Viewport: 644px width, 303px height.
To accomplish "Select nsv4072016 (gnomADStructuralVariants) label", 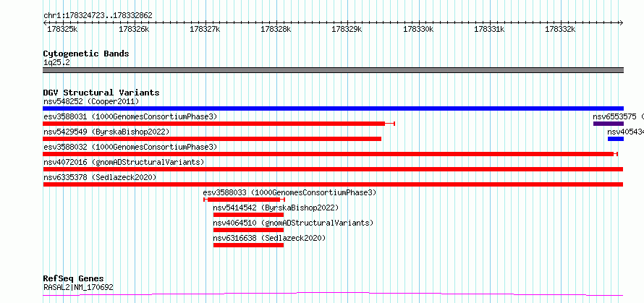I will [124, 162].
